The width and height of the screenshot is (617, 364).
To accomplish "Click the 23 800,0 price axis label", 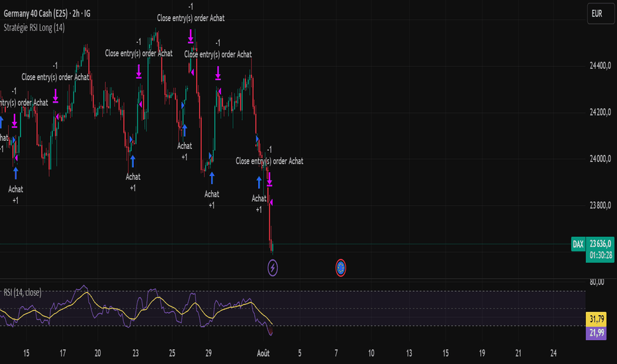I will click(x=600, y=205).
